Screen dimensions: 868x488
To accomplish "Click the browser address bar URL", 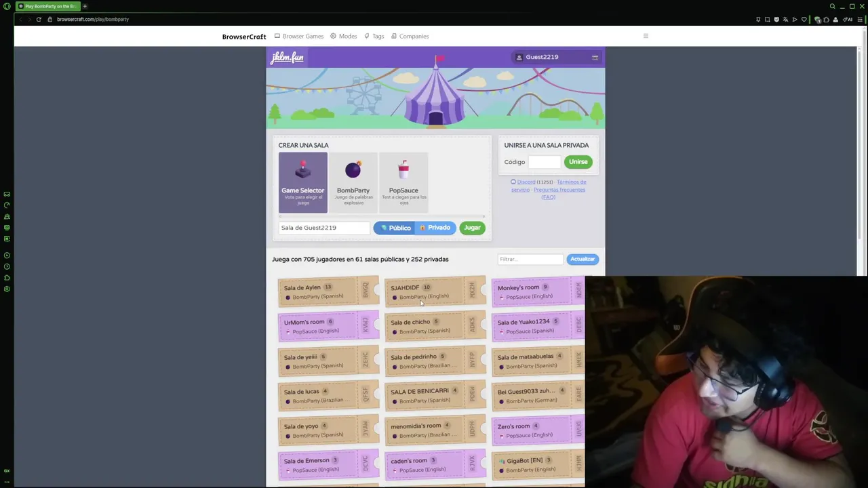I will pyautogui.click(x=93, y=19).
